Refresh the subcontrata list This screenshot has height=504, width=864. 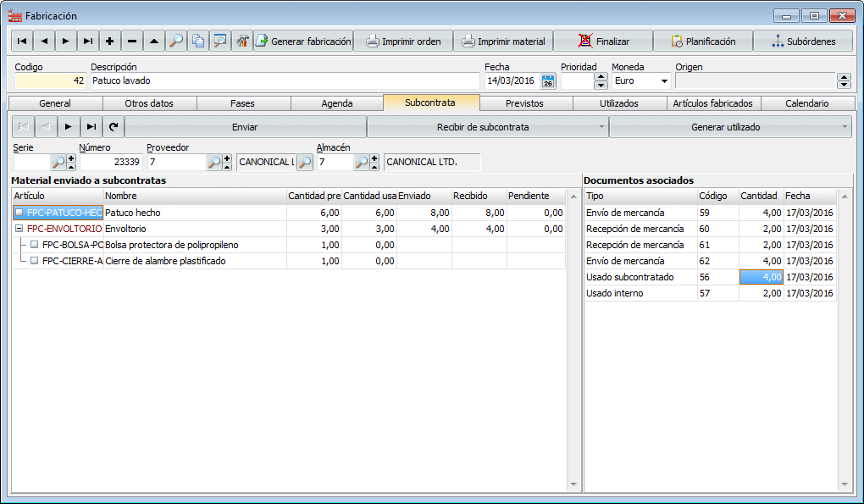[113, 127]
